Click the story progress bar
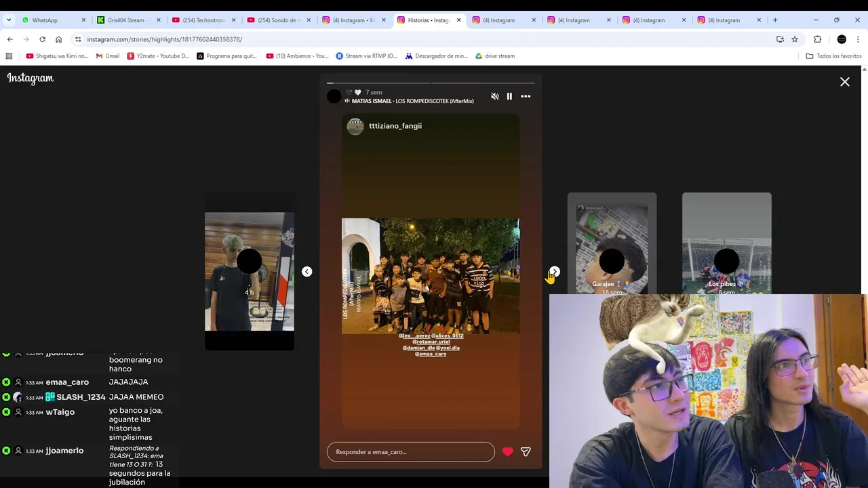 coord(431,83)
